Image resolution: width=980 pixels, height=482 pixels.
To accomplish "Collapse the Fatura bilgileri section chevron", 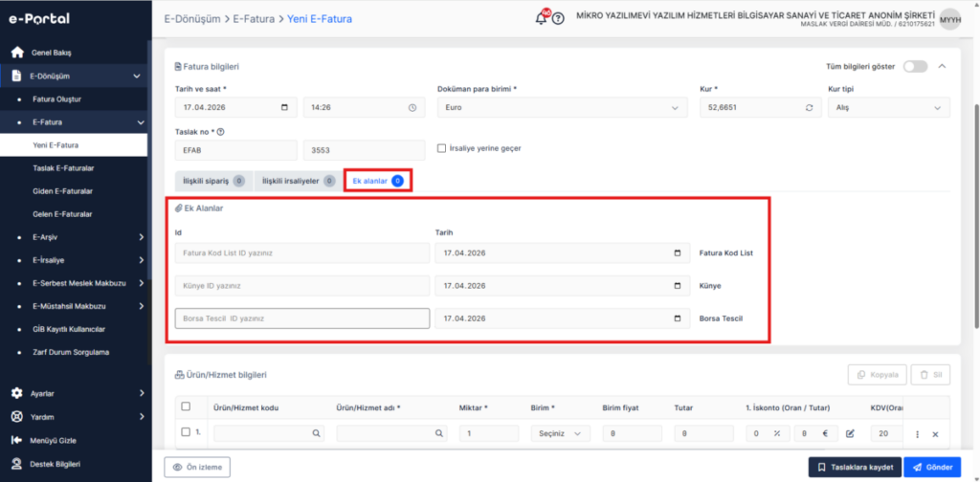I will [943, 66].
